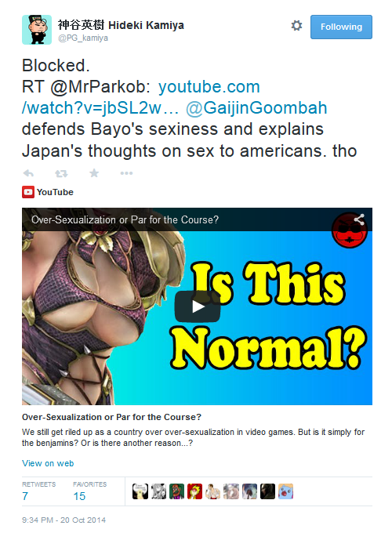Click the first retweeter avatar thumbnail
The height and width of the screenshot is (540, 392).
[x=140, y=491]
